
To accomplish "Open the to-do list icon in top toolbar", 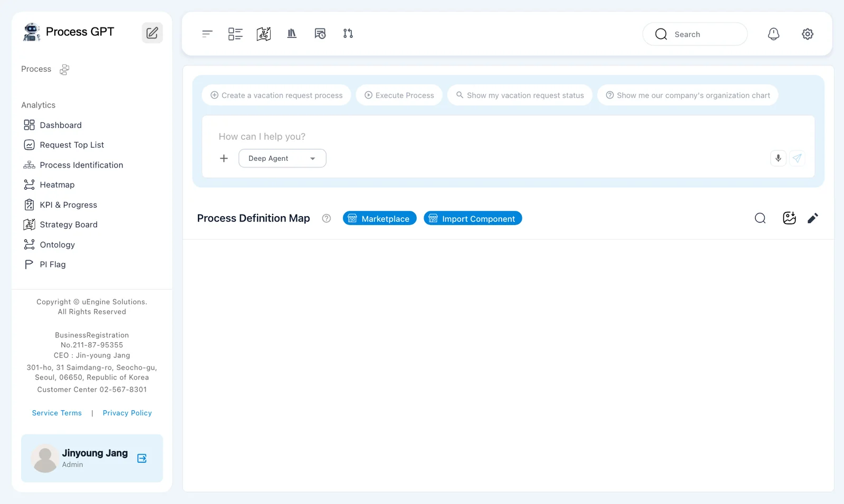I will 235,34.
